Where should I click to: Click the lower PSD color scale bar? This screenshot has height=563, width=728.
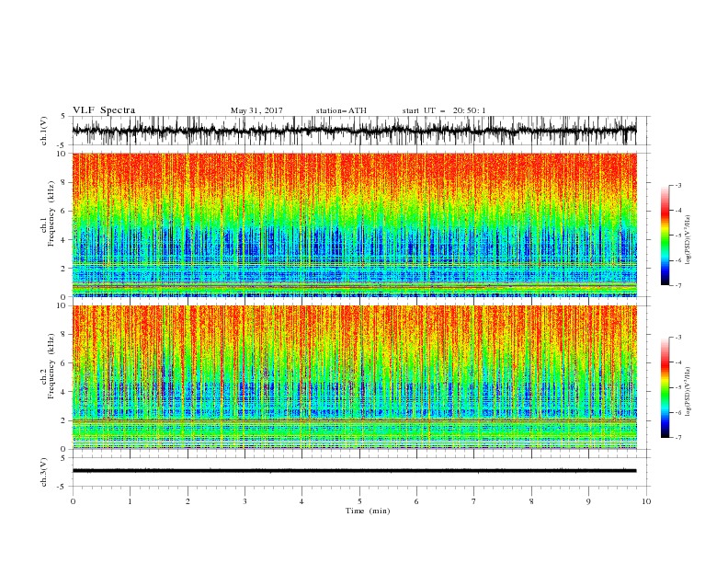tap(665, 387)
